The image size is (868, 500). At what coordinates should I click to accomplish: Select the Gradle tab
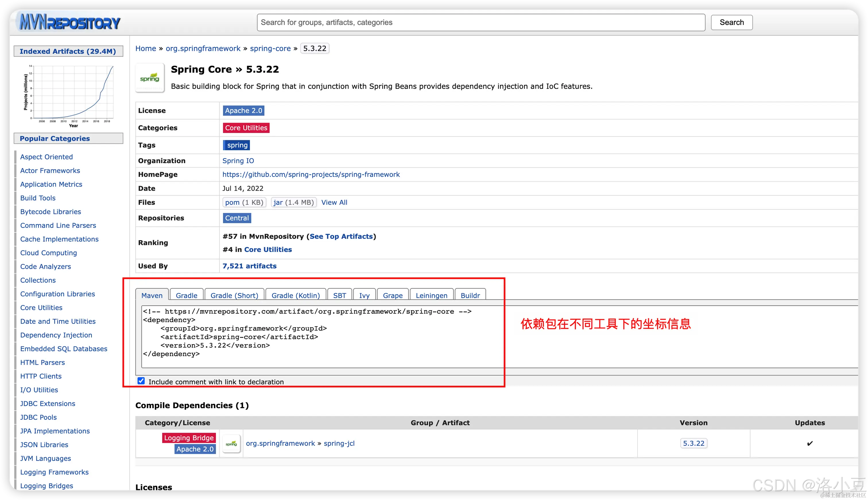(187, 295)
